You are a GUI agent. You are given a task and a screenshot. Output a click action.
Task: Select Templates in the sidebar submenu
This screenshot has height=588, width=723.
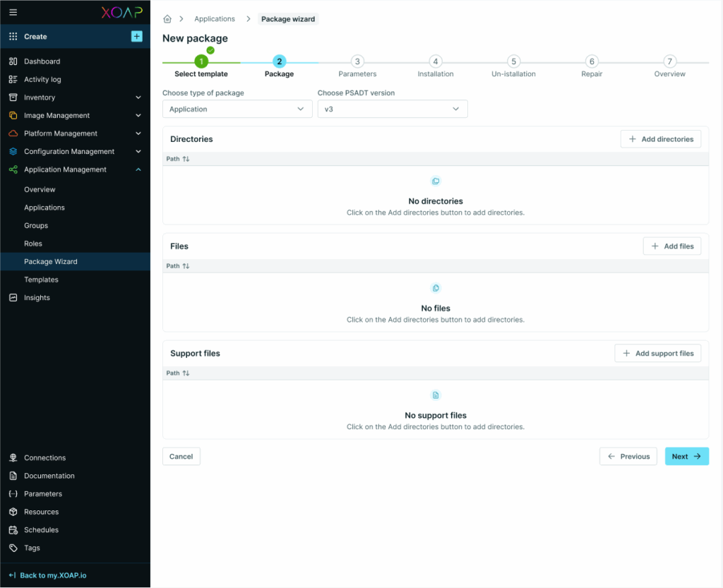[41, 280]
